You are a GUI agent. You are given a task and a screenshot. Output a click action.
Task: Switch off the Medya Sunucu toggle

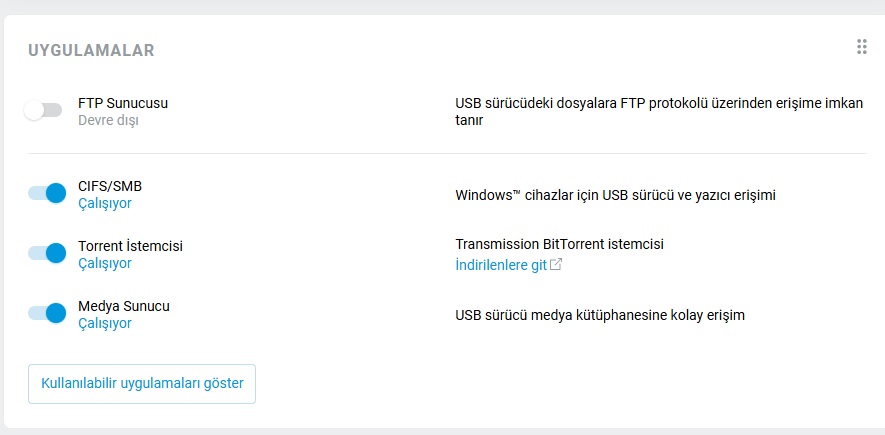47,313
